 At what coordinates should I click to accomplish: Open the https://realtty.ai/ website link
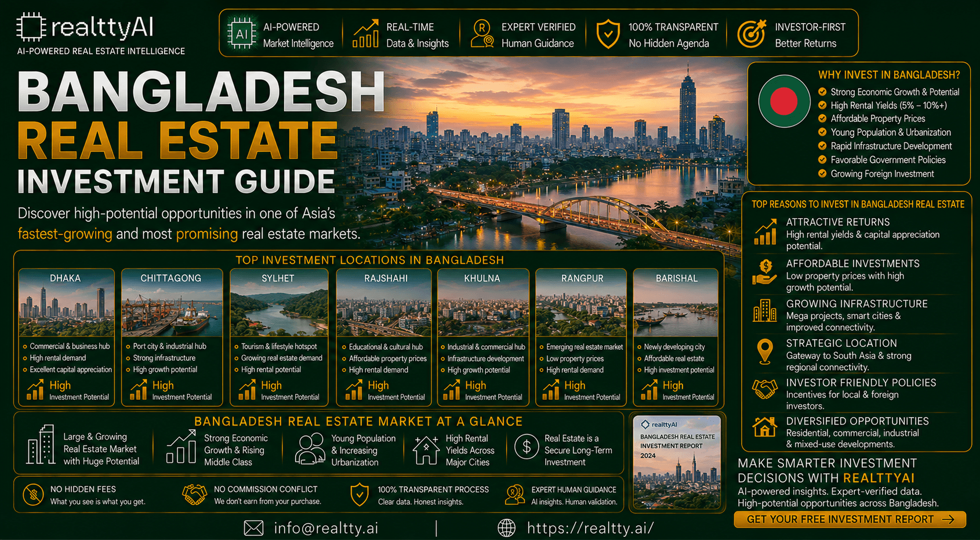(590, 528)
